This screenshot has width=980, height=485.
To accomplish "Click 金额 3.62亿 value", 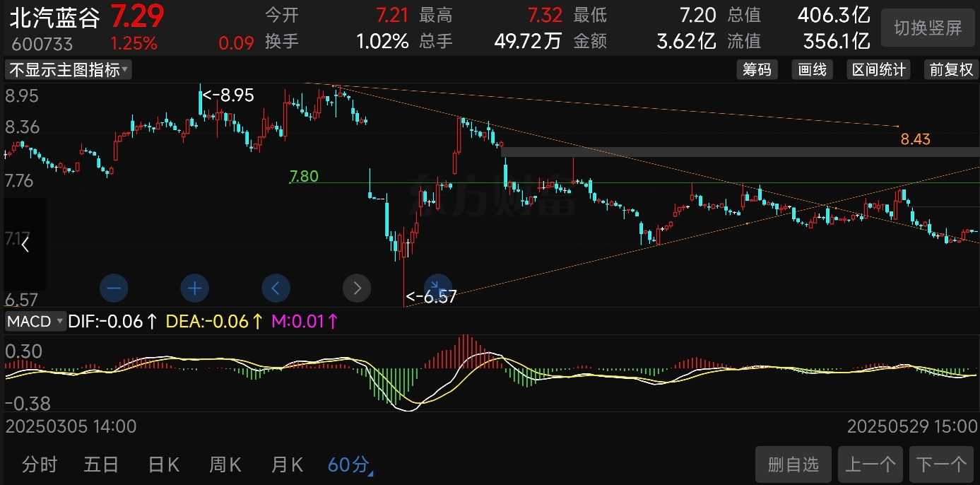I will coord(686,41).
